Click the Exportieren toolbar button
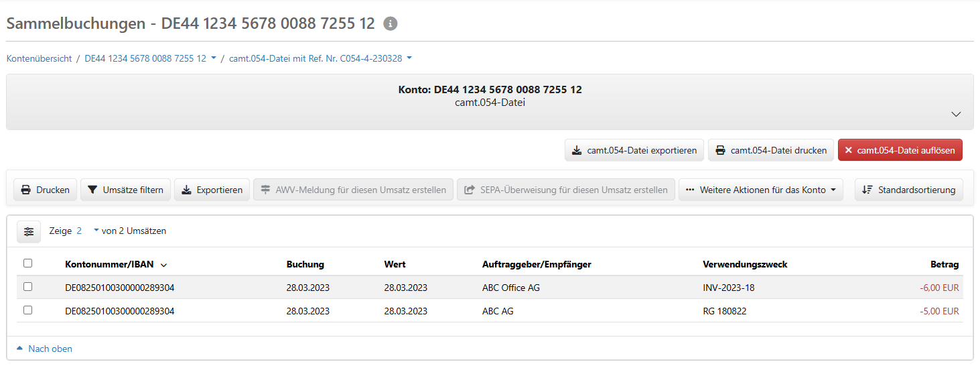 pyautogui.click(x=212, y=190)
